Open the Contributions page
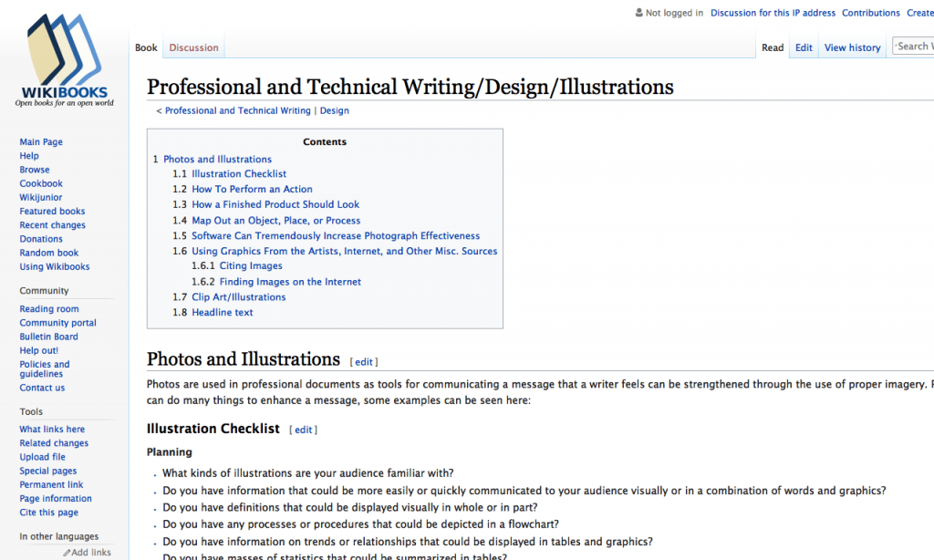 870,12
